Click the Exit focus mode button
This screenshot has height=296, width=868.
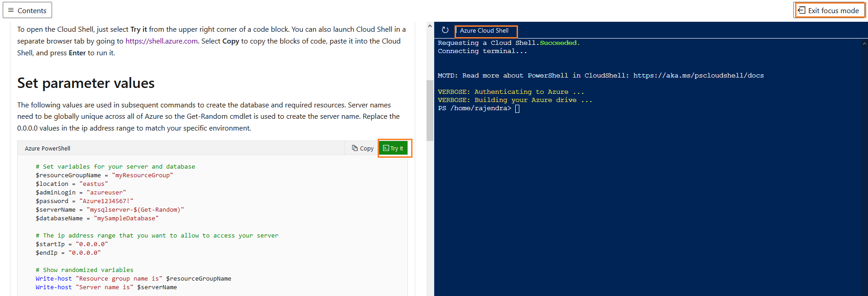pos(830,10)
